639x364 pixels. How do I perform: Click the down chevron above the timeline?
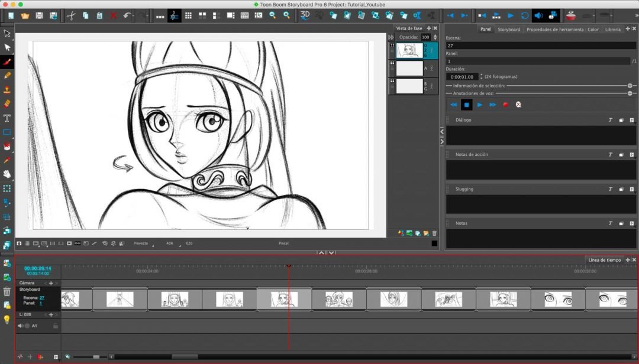point(332,253)
